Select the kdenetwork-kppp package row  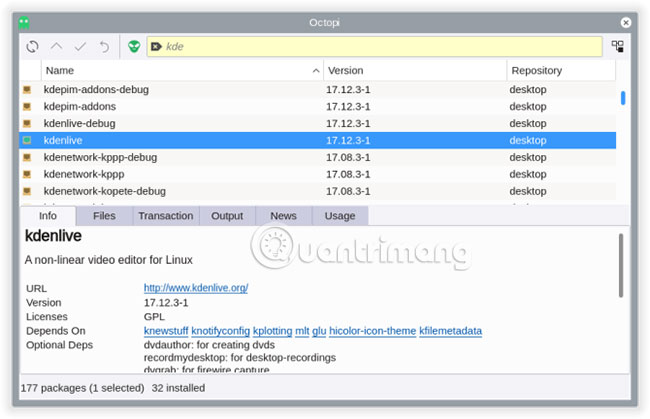coord(318,174)
